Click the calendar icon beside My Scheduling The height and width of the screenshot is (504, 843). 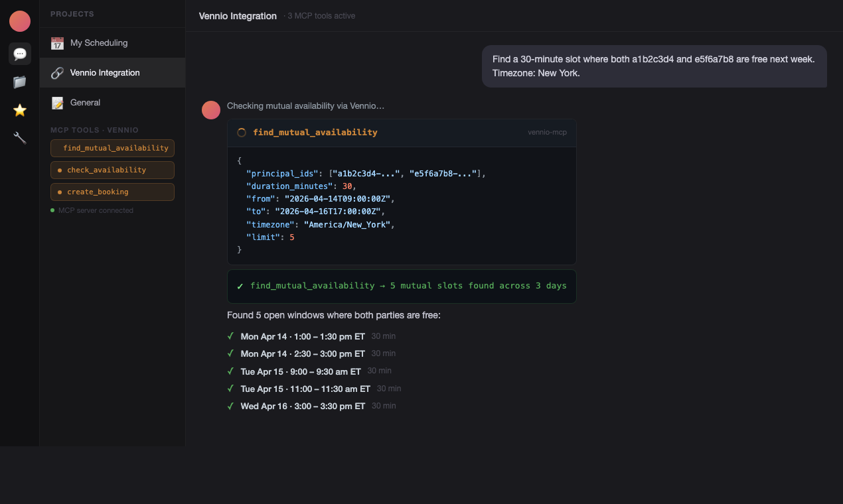click(x=57, y=43)
